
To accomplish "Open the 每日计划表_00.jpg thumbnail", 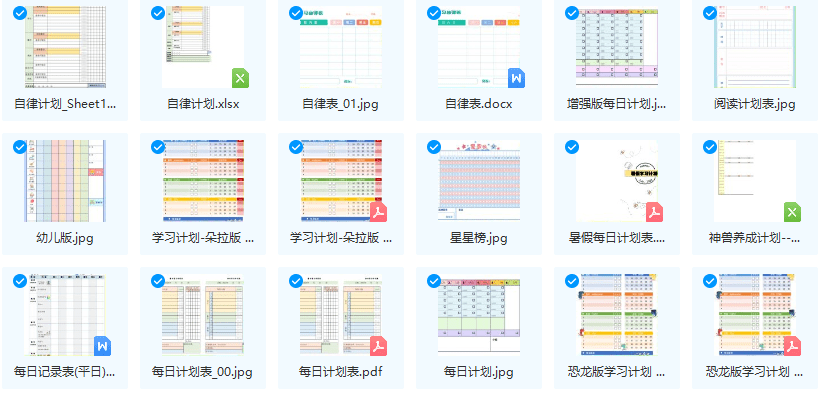I will point(203,315).
